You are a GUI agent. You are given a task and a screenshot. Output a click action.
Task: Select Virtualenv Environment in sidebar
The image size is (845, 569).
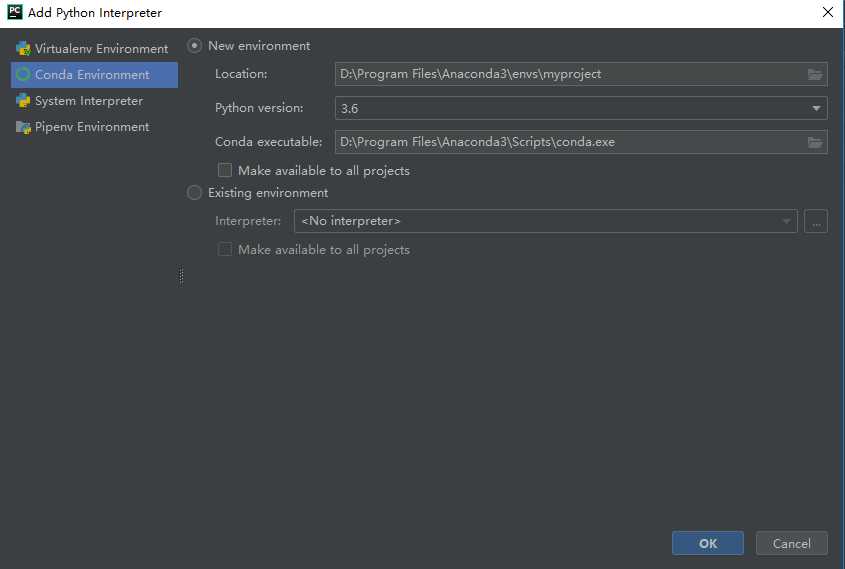[x=101, y=48]
